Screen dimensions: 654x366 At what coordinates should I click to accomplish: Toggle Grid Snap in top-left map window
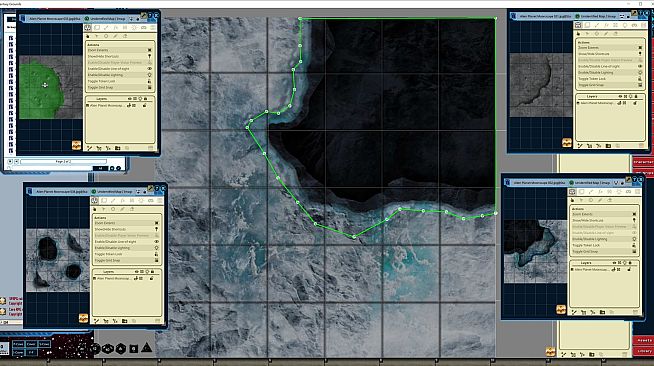coord(119,88)
